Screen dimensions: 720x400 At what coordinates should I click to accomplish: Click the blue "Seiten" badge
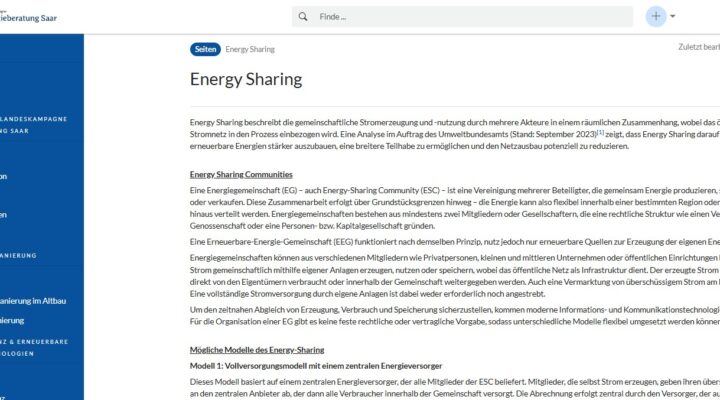[205, 49]
